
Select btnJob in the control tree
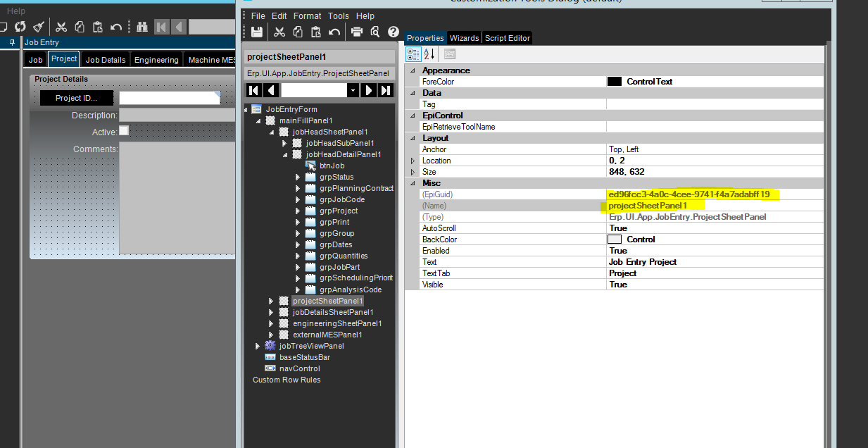[x=332, y=166]
